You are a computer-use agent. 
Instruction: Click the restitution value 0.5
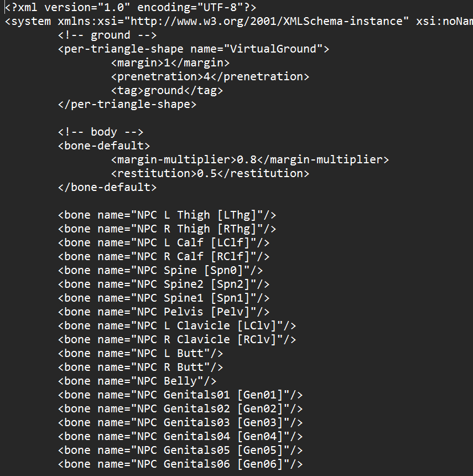(207, 173)
